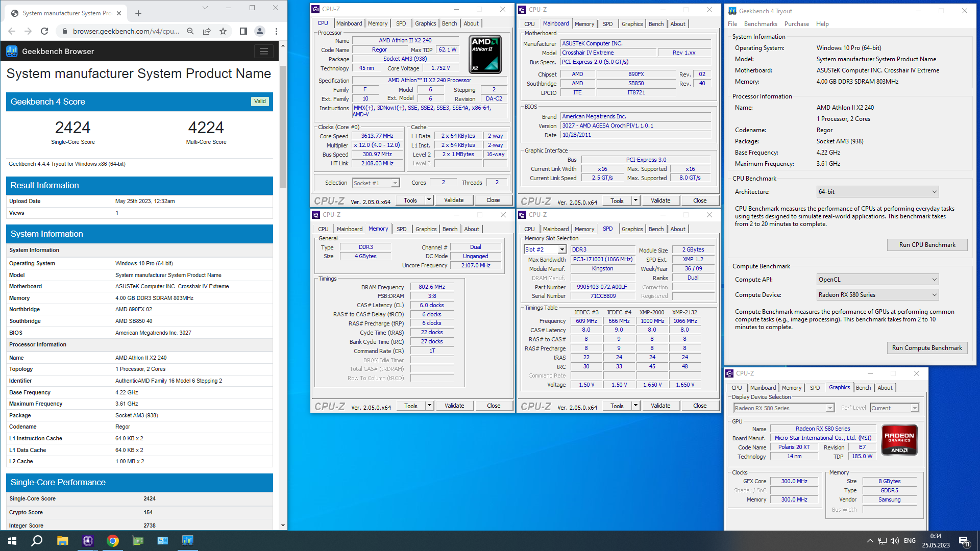This screenshot has width=980, height=551.
Task: Open Chrome three-dot menu
Action: pyautogui.click(x=276, y=31)
